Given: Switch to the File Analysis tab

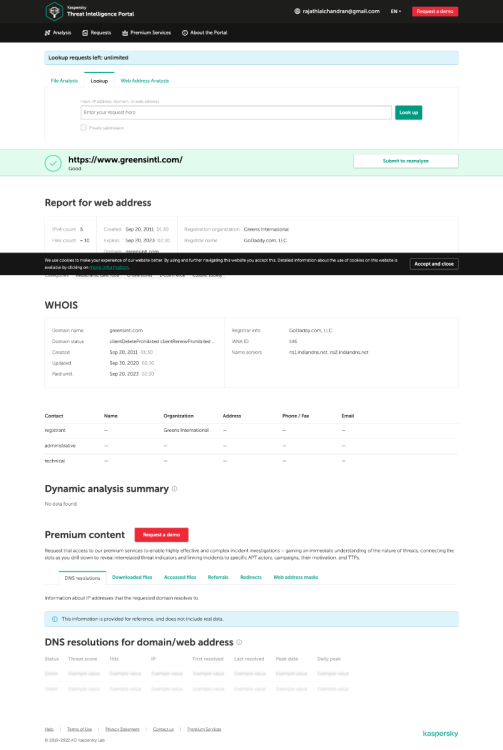Looking at the screenshot, I should [64, 81].
